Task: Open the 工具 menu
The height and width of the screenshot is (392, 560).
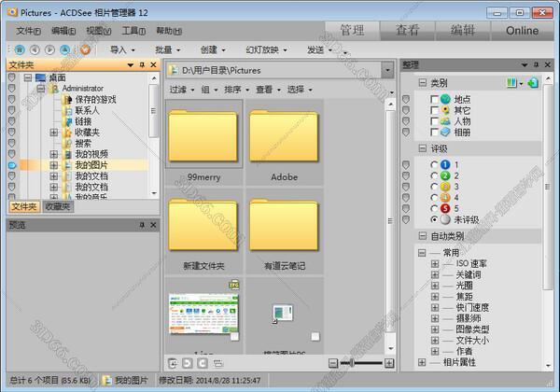Action: (x=133, y=31)
